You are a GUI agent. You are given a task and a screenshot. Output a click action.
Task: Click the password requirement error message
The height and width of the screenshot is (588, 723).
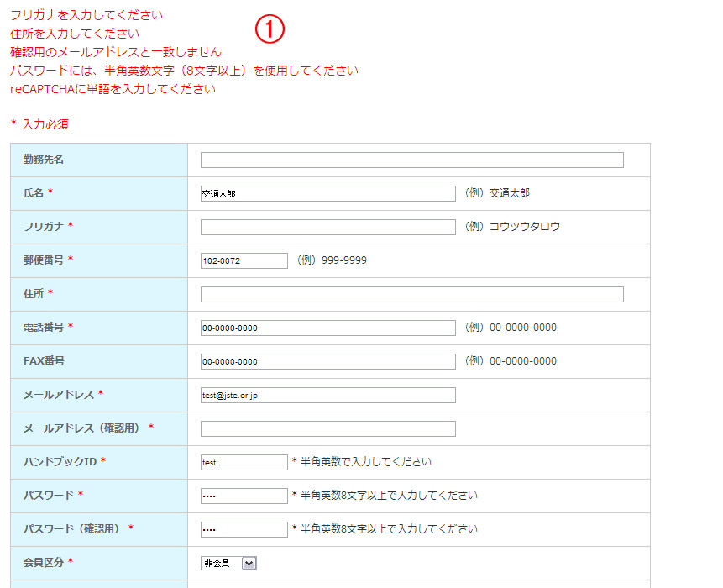tap(184, 71)
